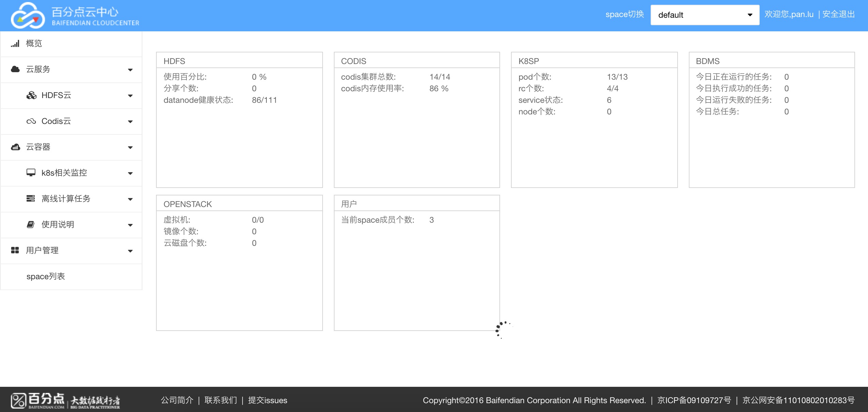Open the space列表 menu item
868x412 pixels.
coord(46,276)
